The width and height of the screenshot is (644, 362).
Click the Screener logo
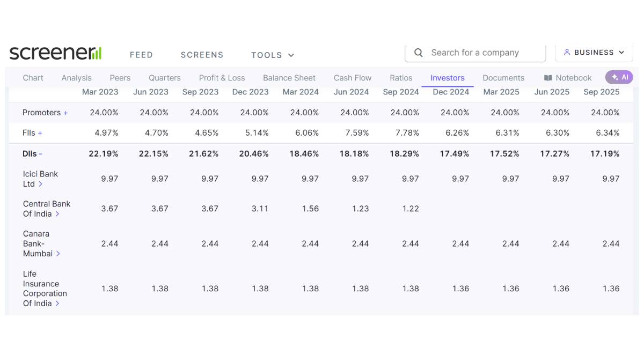tap(55, 53)
